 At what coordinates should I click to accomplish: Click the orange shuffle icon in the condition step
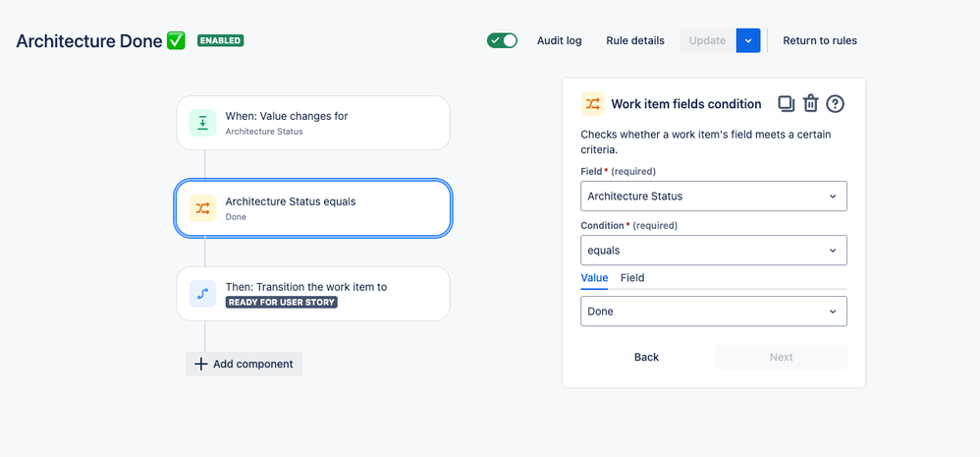pos(202,208)
